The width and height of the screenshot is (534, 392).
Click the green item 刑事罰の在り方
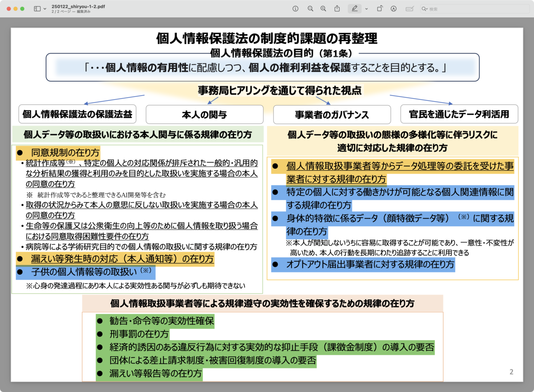coord(133,333)
